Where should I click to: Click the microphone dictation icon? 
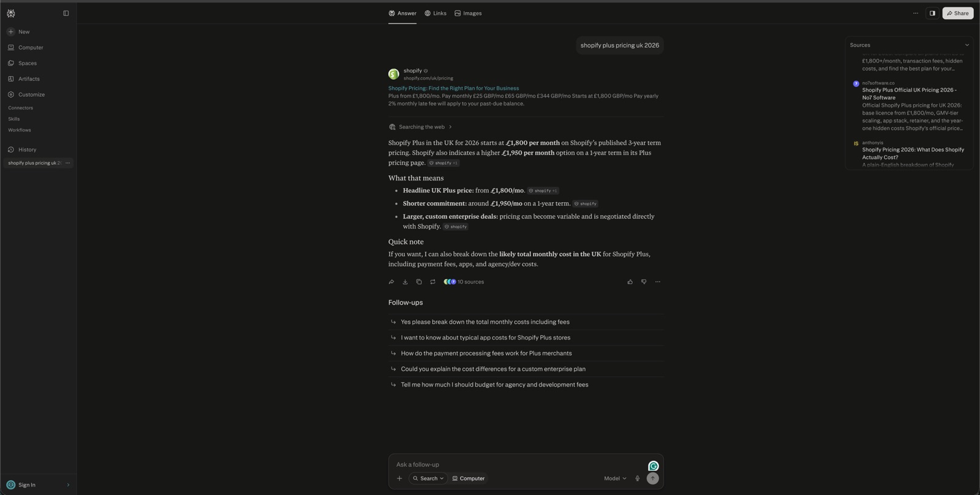click(x=637, y=478)
